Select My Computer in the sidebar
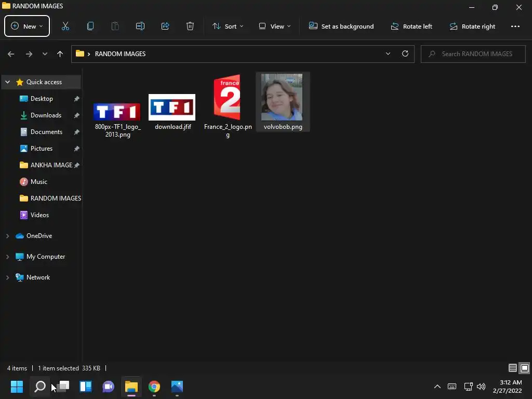532x399 pixels. click(46, 257)
